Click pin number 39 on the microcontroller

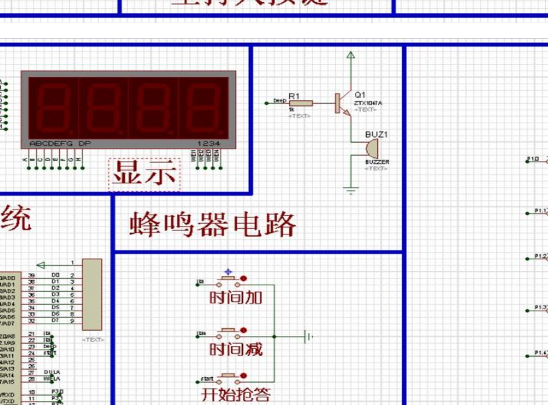coord(31,275)
